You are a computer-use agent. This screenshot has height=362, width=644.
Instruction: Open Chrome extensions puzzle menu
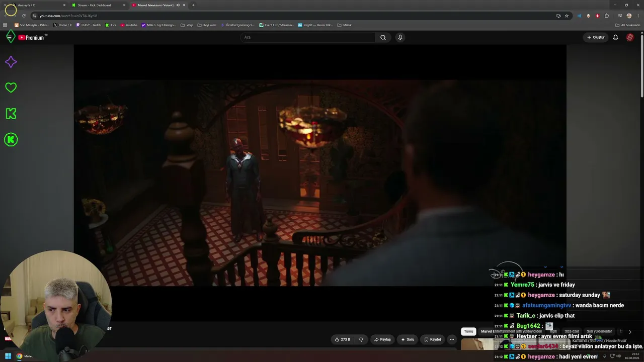[x=606, y=16]
